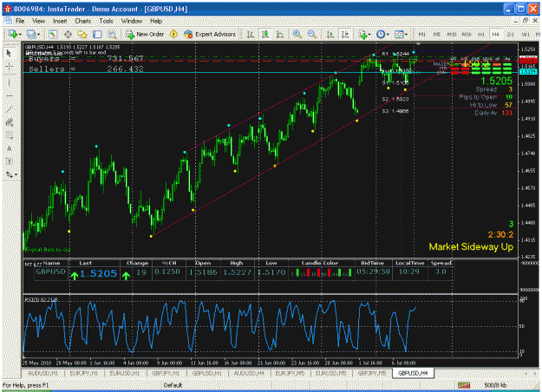
Task: Select the text 'A' tool
Action: click(9, 148)
